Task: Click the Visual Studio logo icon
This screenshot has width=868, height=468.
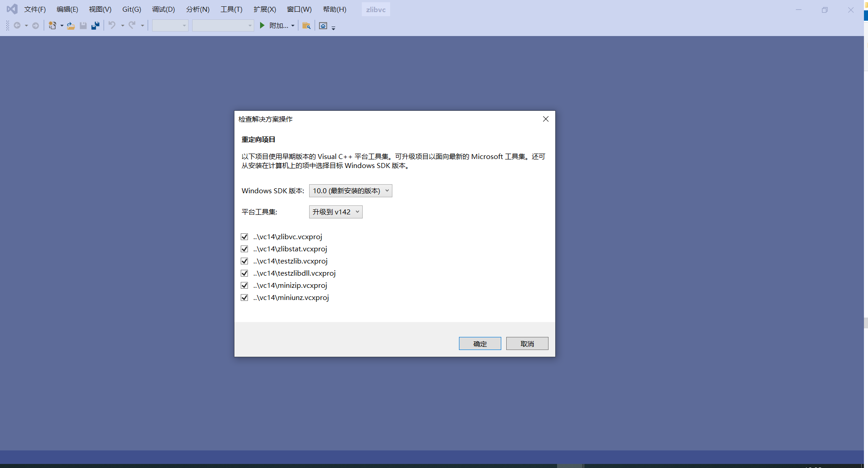Action: click(x=11, y=9)
